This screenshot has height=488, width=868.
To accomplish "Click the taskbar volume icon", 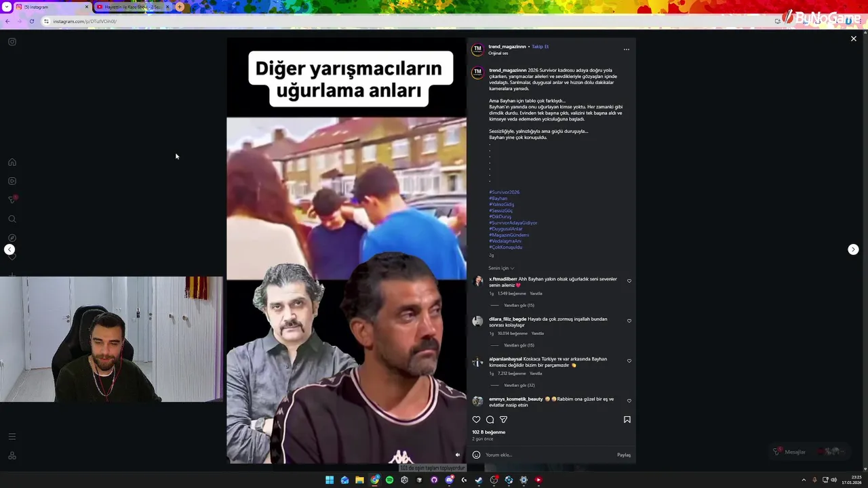I will (833, 480).
